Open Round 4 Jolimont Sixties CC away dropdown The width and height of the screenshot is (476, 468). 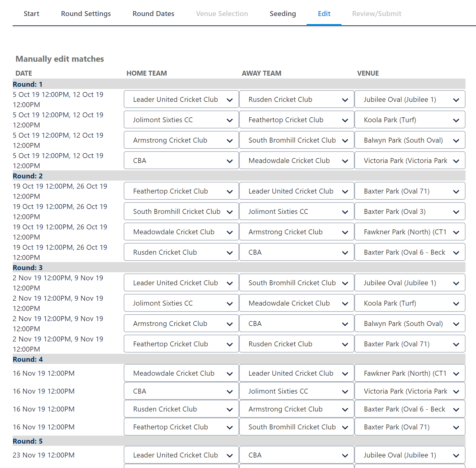point(297,391)
